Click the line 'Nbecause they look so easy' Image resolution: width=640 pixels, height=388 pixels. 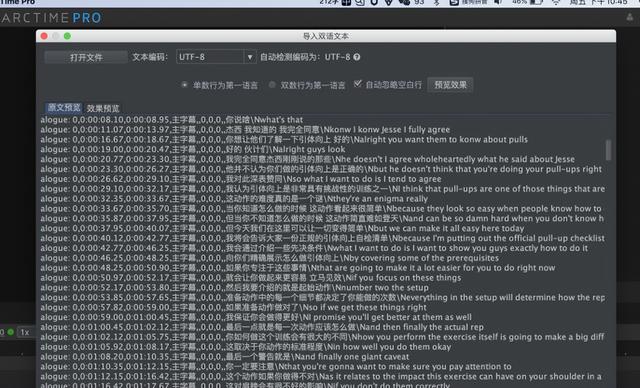tap(321, 208)
